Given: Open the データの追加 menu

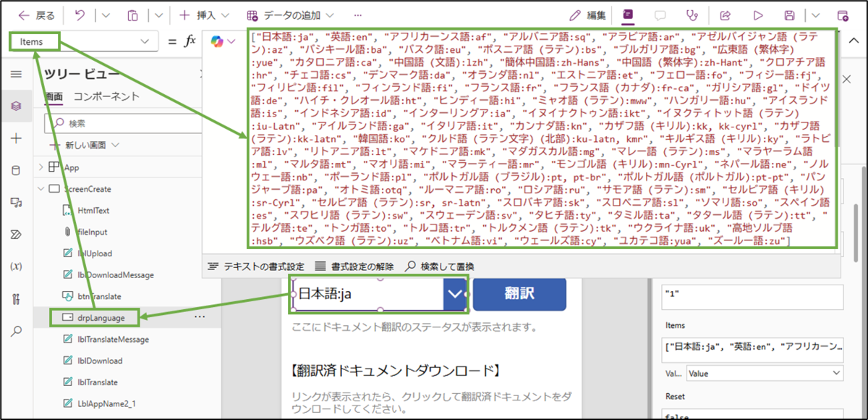Looking at the screenshot, I should pyautogui.click(x=290, y=14).
